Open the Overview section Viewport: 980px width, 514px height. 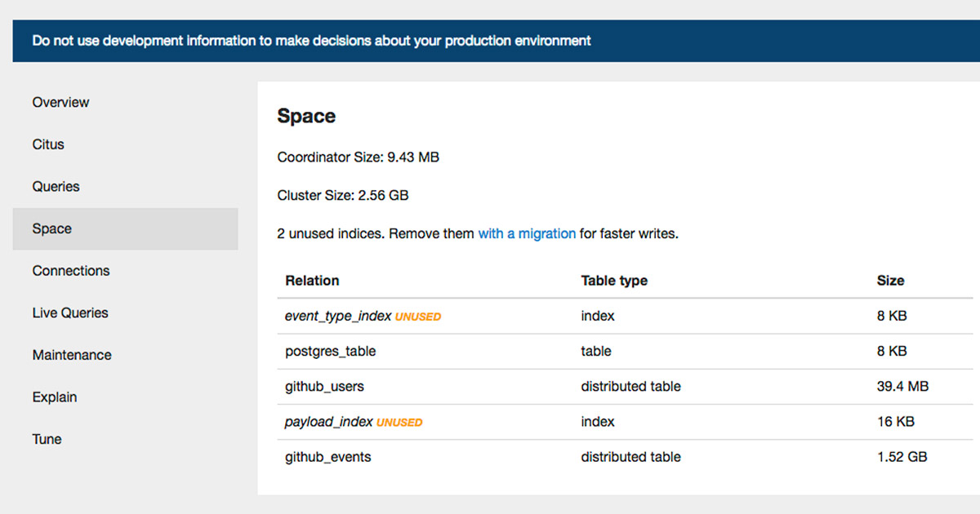60,102
